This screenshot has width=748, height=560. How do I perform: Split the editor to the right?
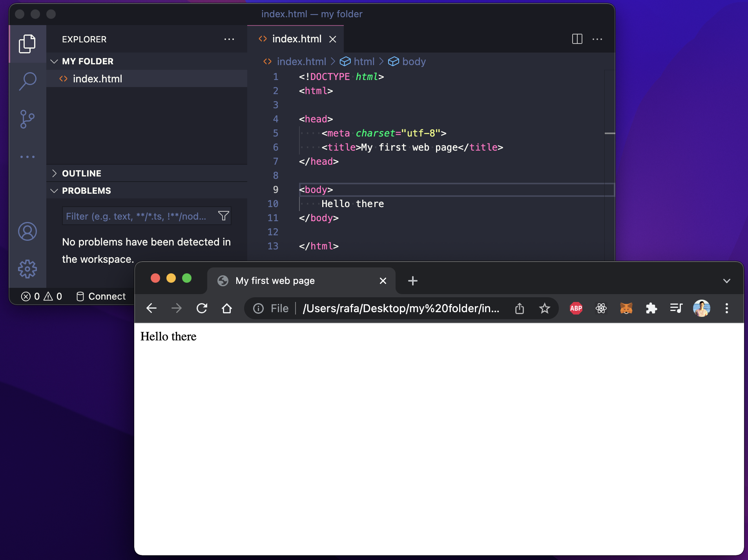577,39
